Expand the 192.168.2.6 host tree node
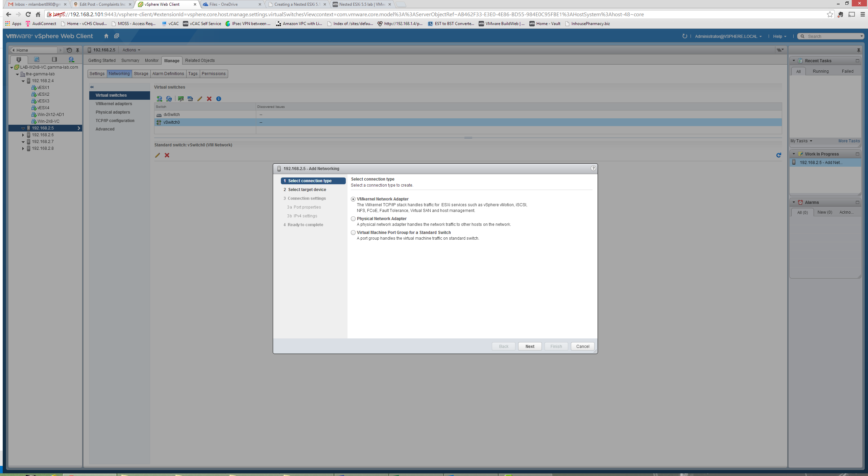The width and height of the screenshot is (868, 476). point(23,135)
